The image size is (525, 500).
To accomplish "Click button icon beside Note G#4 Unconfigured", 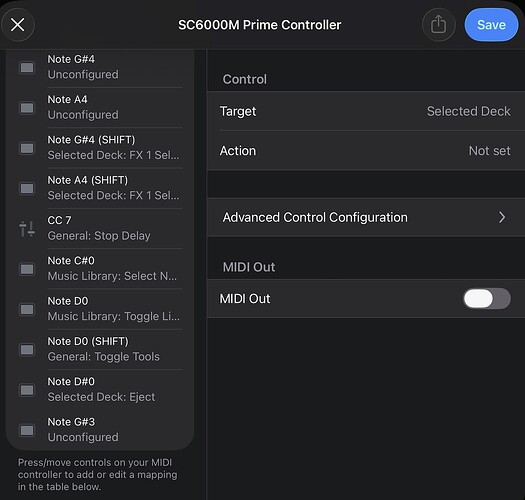I will pos(27,67).
